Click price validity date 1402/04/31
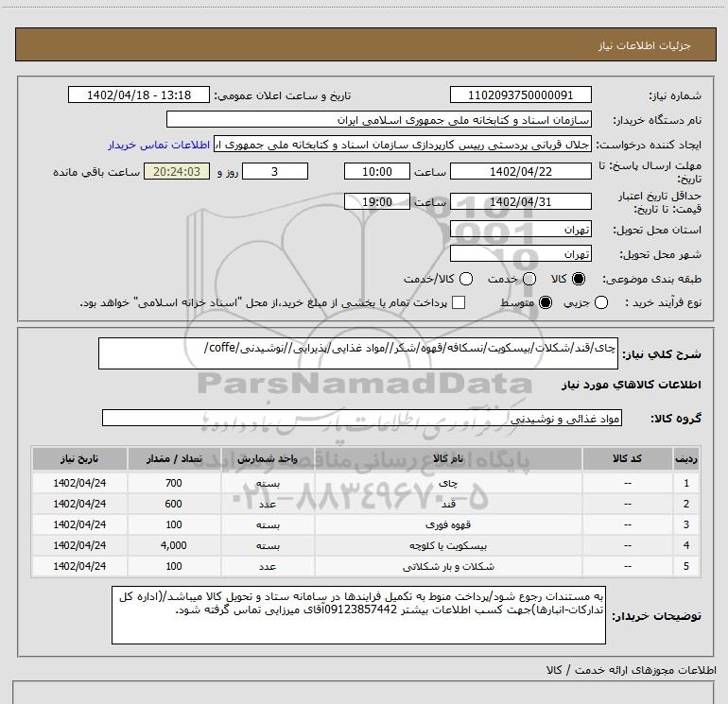Image resolution: width=728 pixels, height=704 pixels. (520, 202)
